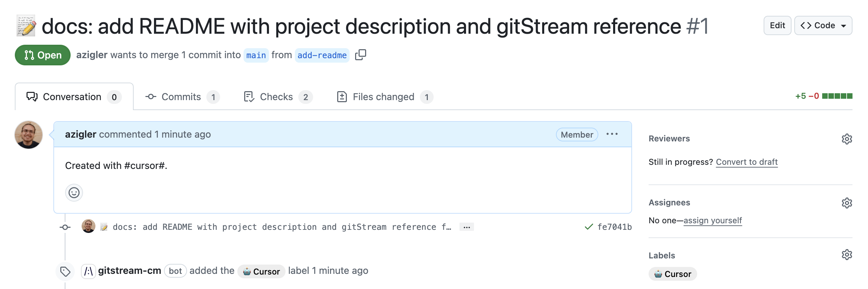Open the Reviewers gear settings
The height and width of the screenshot is (289, 868).
[x=847, y=139]
